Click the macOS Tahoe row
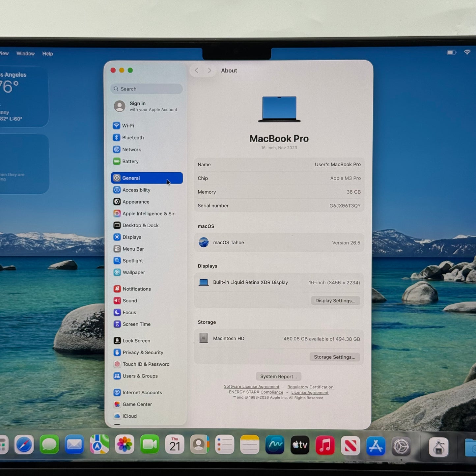Viewport: 476px width, 476px height. click(x=279, y=242)
